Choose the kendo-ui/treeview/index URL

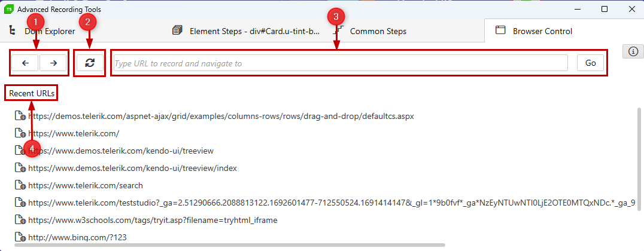coord(132,168)
